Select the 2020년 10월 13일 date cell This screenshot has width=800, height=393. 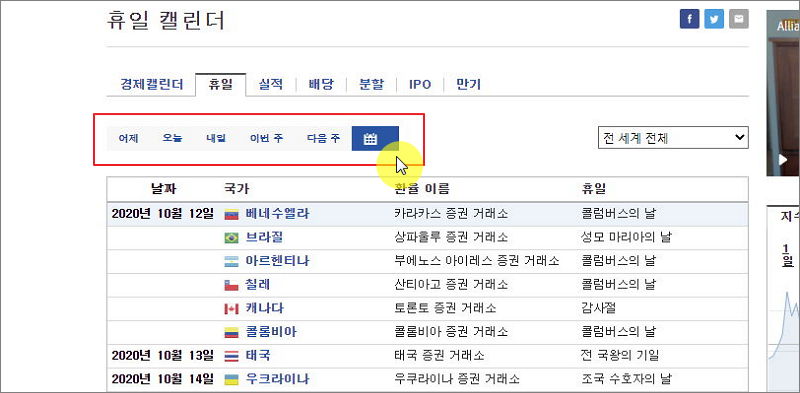(163, 356)
